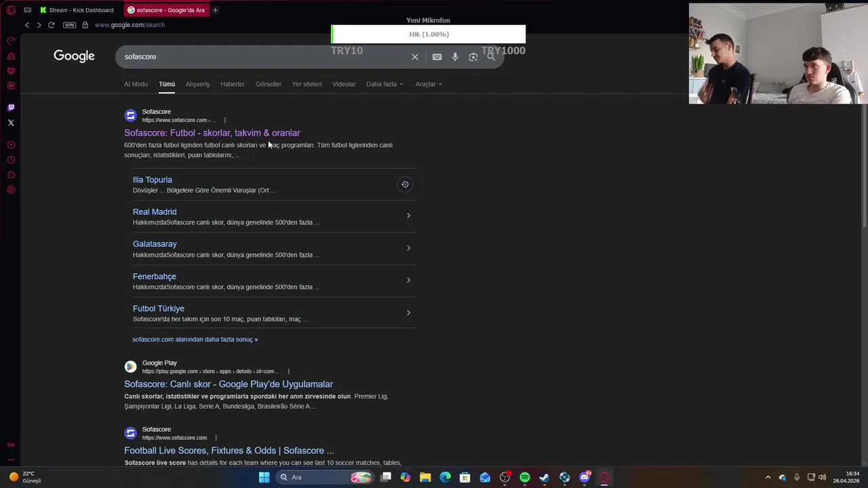Expand the Galatasaray sitelink chevron

[x=408, y=248]
